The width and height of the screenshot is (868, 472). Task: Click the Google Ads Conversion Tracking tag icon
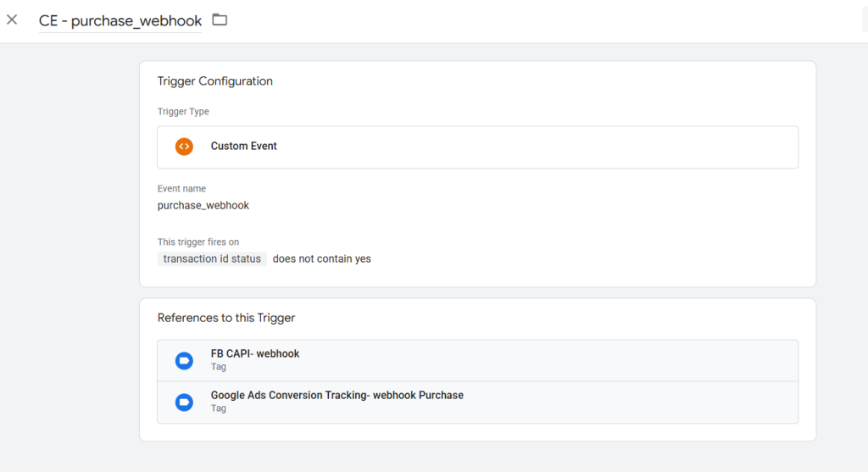point(184,403)
